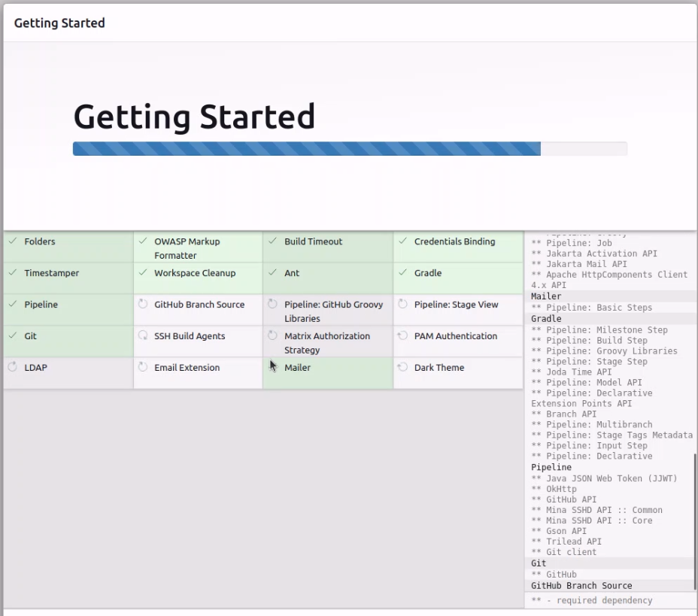
Task: Select the Build Timeout success checkmark
Action: click(272, 241)
